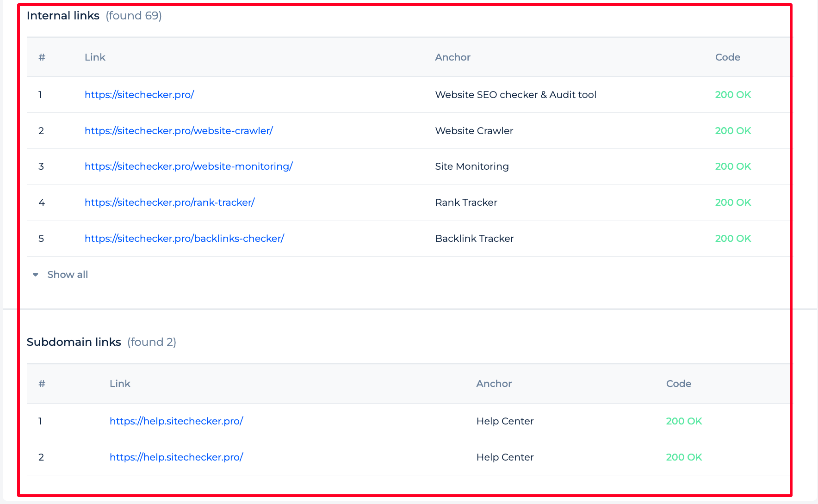Open the https://sitechecker.pro/ link
Viewport: 818px width, 504px height.
point(139,95)
